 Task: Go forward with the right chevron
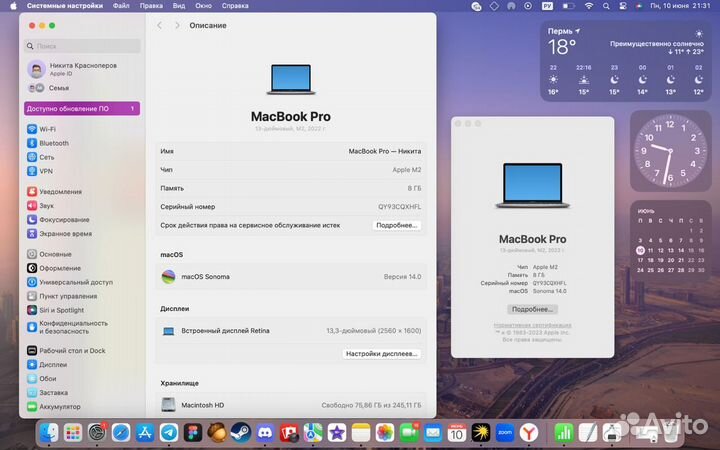[x=177, y=26]
